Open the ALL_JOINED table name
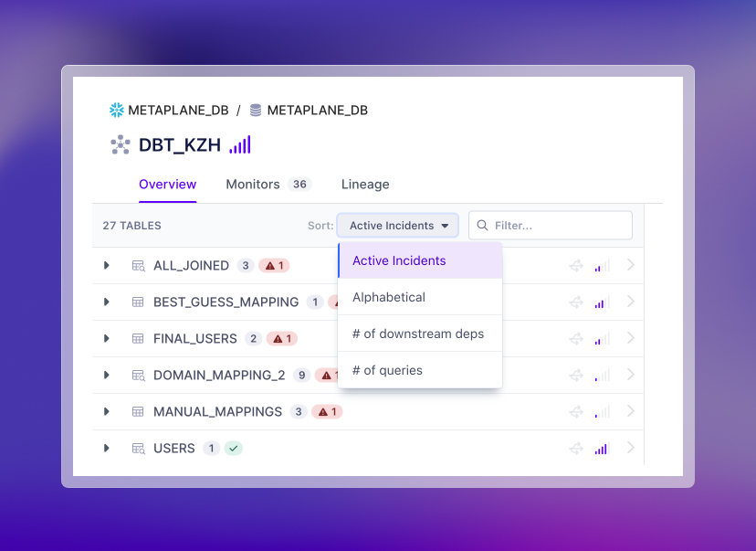 191,266
